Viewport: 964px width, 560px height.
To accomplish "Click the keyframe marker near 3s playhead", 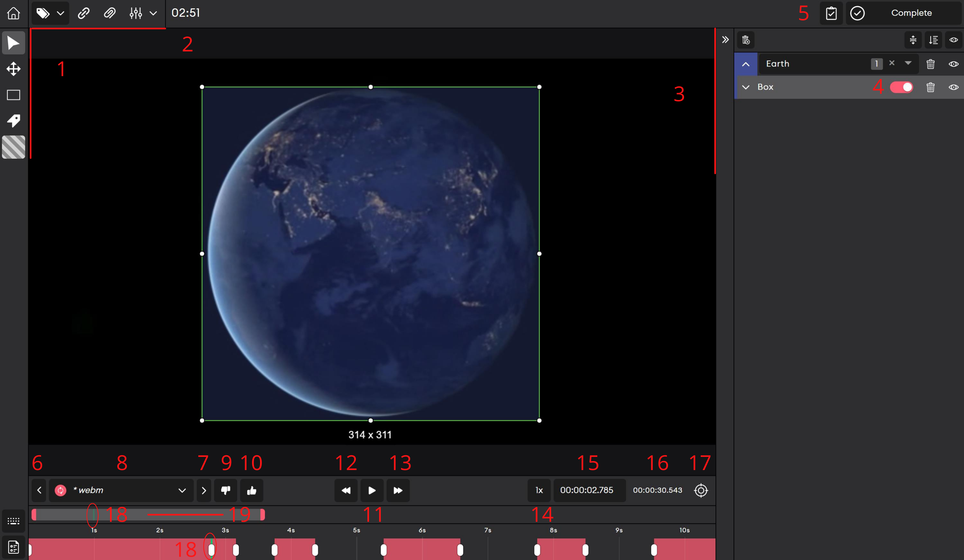I will pos(211,550).
